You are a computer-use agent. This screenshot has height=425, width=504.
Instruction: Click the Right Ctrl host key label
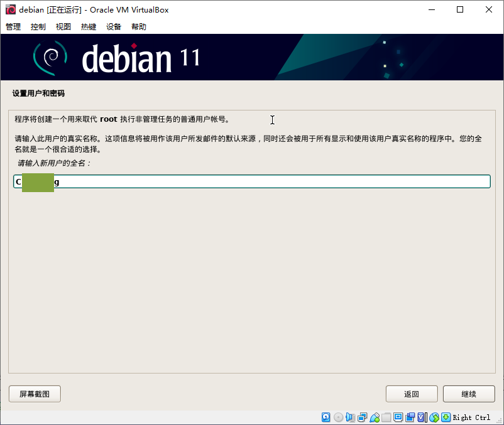tap(471, 417)
